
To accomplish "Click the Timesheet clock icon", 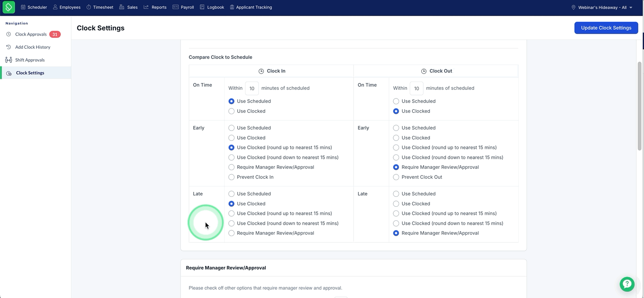I will pos(89,7).
